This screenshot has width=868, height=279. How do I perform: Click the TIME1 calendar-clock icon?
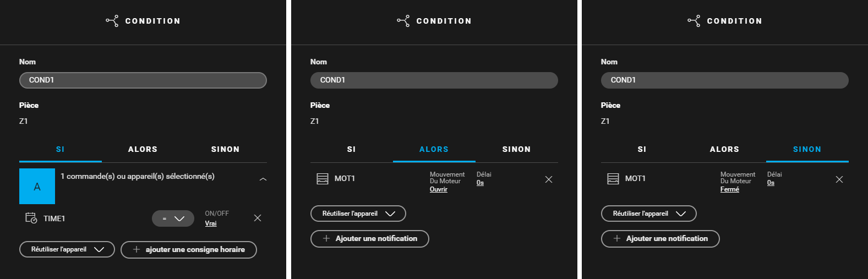click(31, 218)
